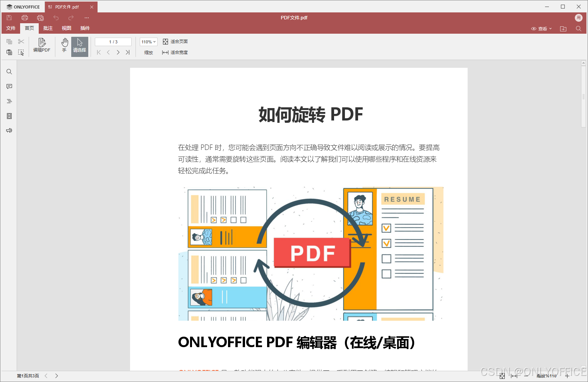Click the 缩放%110 zoom label
Viewport: 588px width, 382px height.
(x=547, y=376)
